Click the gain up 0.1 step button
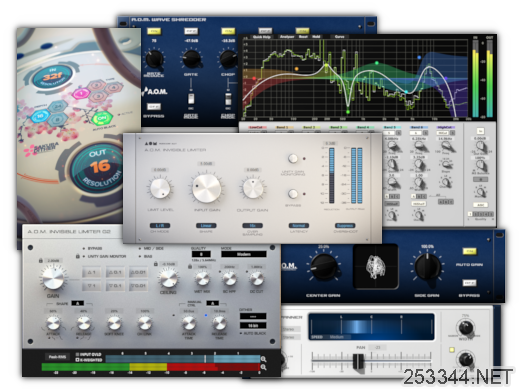Screen dimensions: 519x389 [x=115, y=272]
